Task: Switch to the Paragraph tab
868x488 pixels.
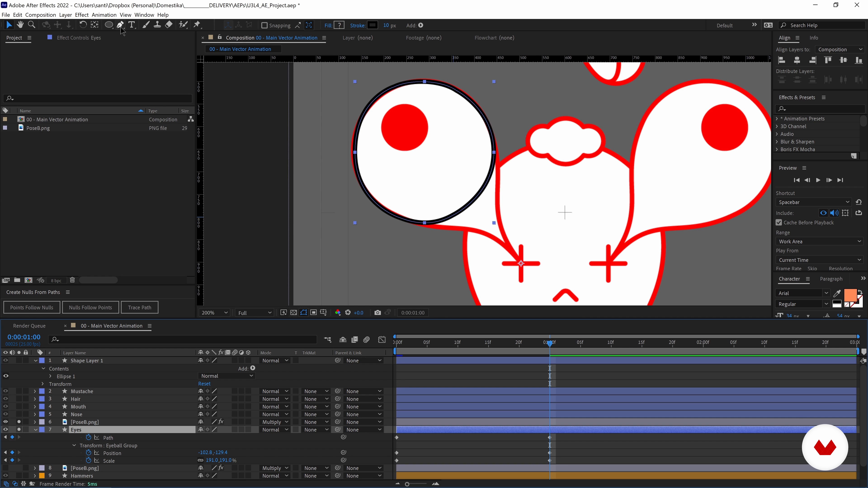Action: click(x=831, y=279)
